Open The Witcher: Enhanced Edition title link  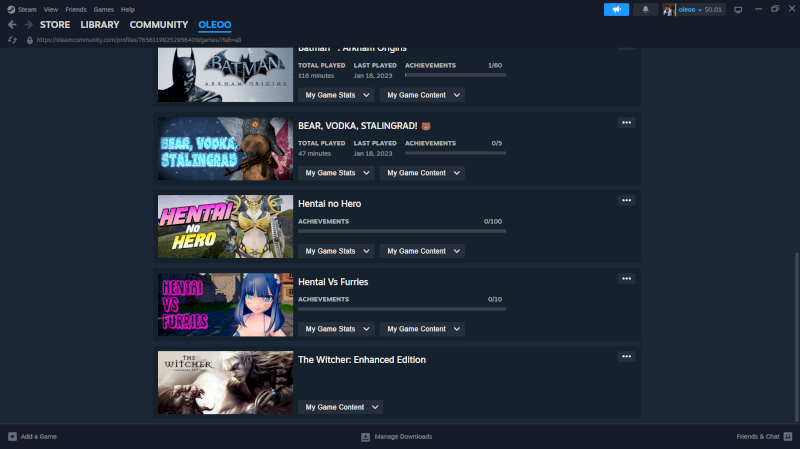click(362, 360)
